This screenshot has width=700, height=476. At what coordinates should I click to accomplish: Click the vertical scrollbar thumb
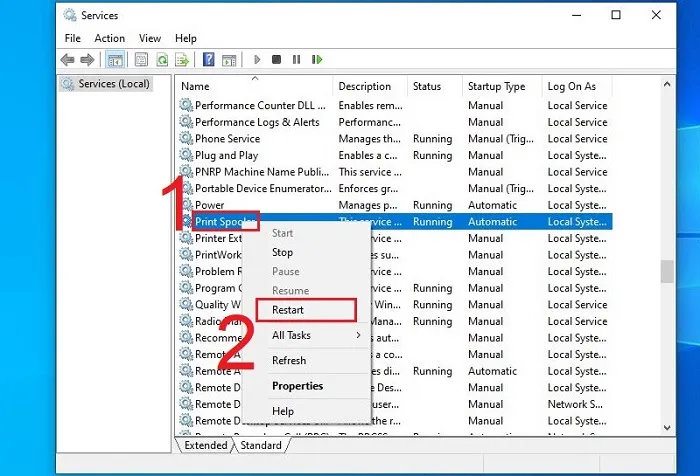[x=666, y=272]
